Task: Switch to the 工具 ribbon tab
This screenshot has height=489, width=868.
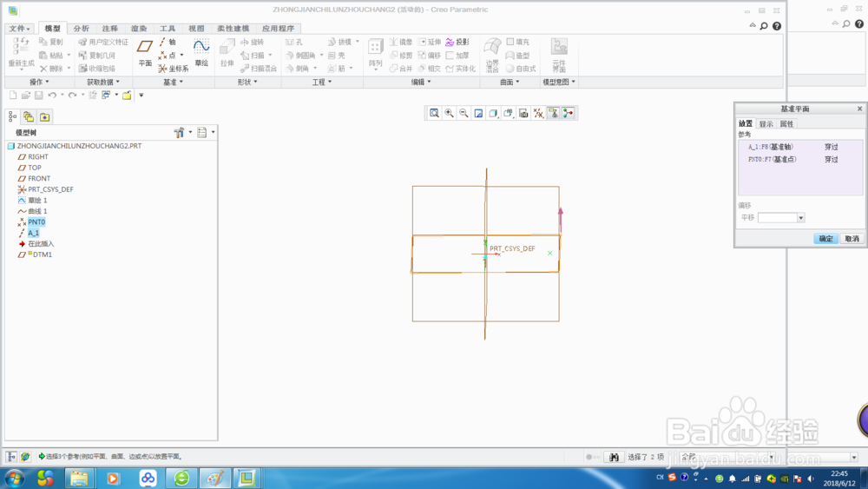Action: point(168,29)
